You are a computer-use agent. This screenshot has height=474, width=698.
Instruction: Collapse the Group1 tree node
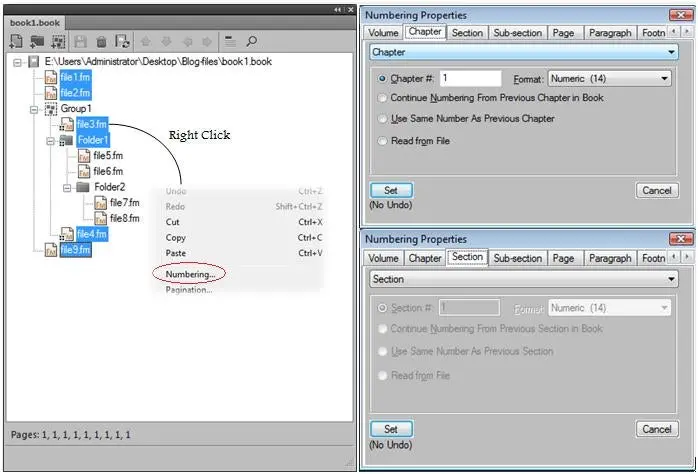tap(35, 109)
